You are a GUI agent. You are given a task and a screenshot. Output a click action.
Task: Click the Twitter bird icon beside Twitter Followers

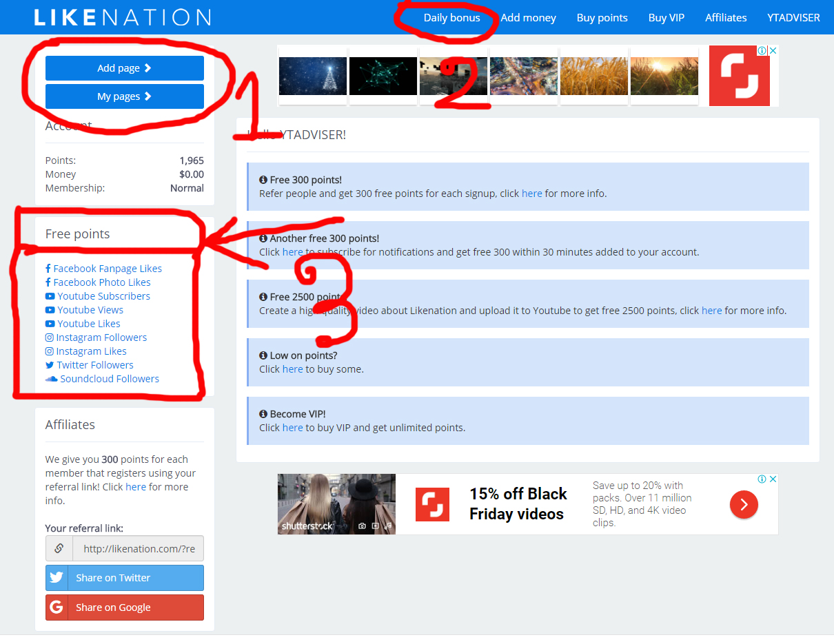[x=50, y=365]
